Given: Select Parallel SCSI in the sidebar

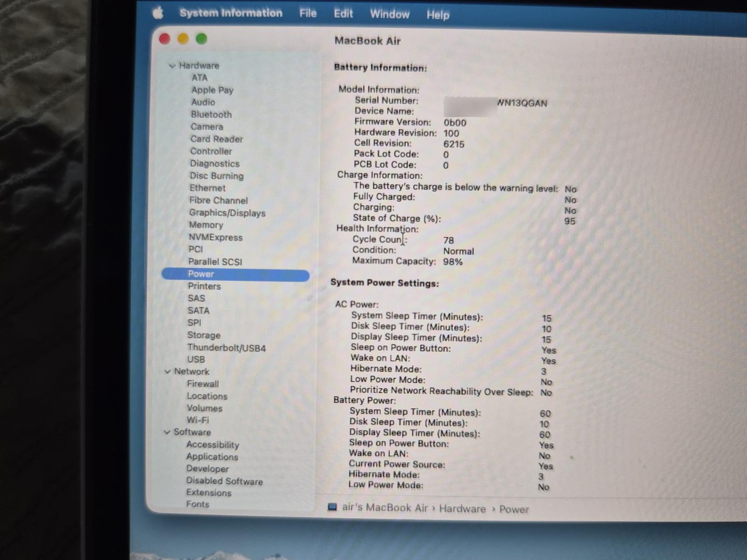Looking at the screenshot, I should click(x=215, y=262).
